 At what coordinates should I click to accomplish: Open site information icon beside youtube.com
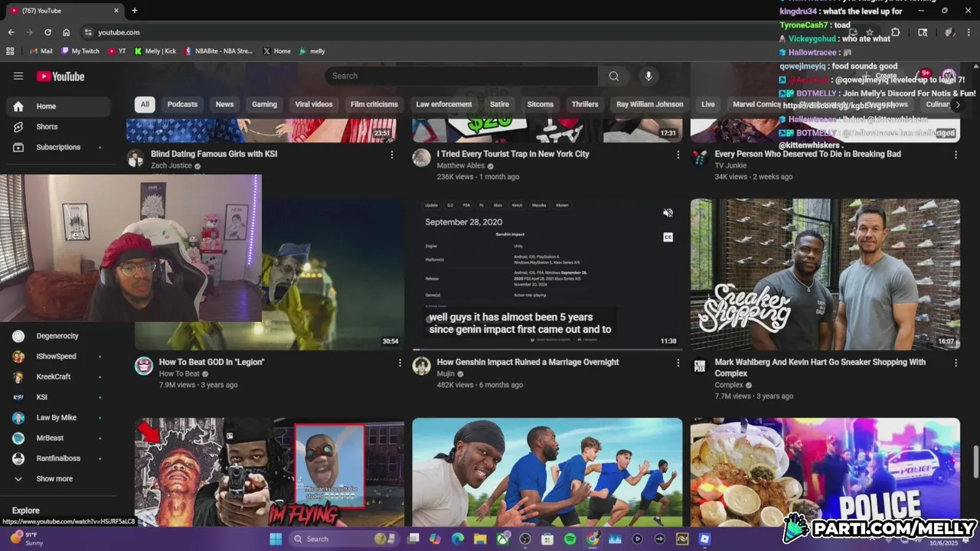(88, 32)
